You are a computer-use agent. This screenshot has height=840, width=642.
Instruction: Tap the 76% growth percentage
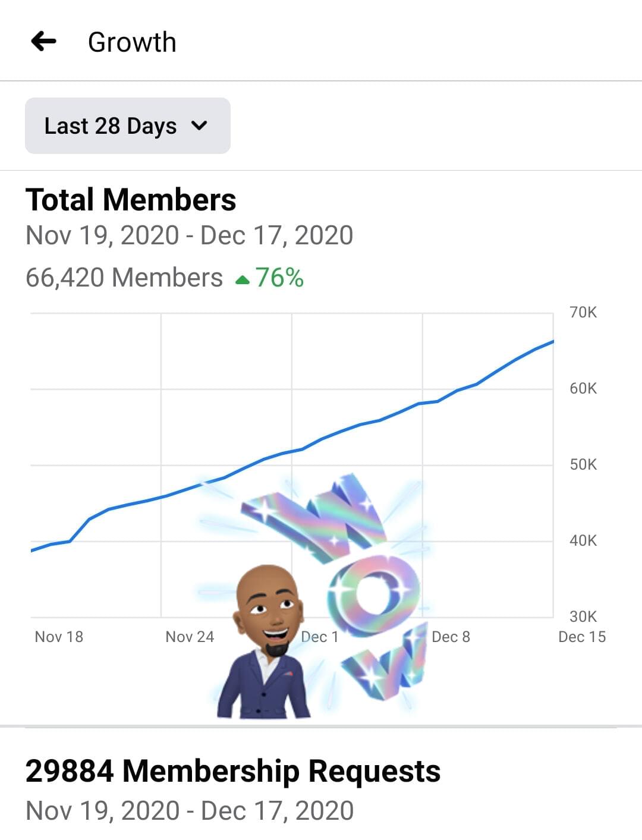coord(279,278)
